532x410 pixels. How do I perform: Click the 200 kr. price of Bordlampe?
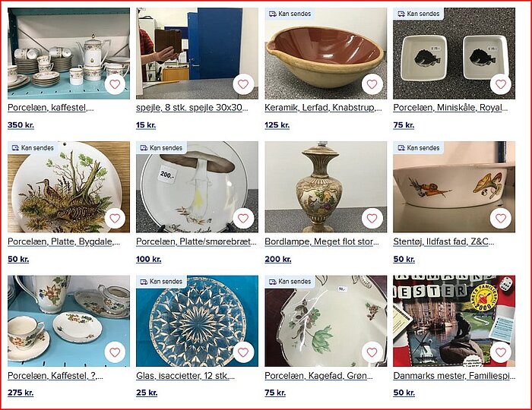tap(278, 259)
